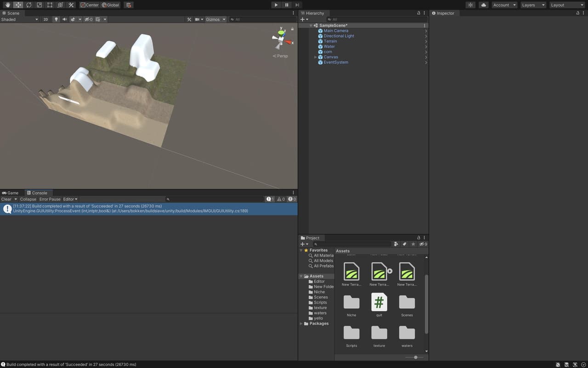Image resolution: width=588 pixels, height=368 pixels.
Task: Select the Move tool
Action: click(18, 5)
